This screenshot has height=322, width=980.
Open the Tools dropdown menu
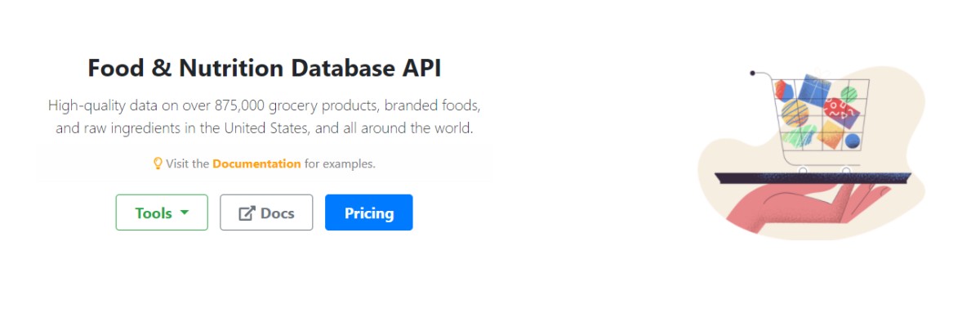pyautogui.click(x=162, y=212)
